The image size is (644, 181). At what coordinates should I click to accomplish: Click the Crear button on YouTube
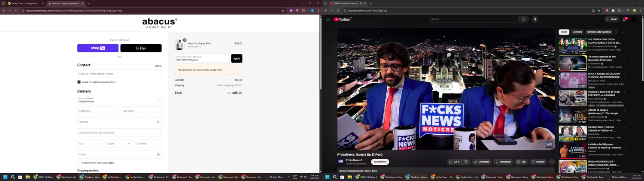[x=611, y=19]
